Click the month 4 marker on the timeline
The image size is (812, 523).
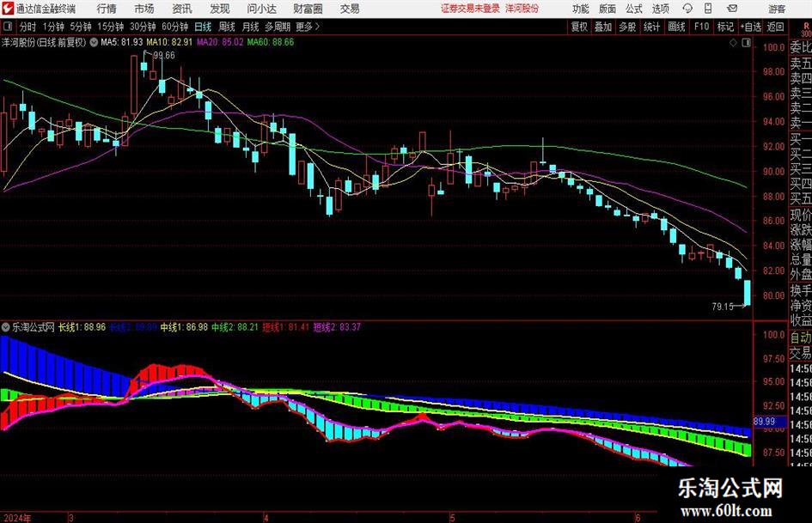[x=266, y=518]
